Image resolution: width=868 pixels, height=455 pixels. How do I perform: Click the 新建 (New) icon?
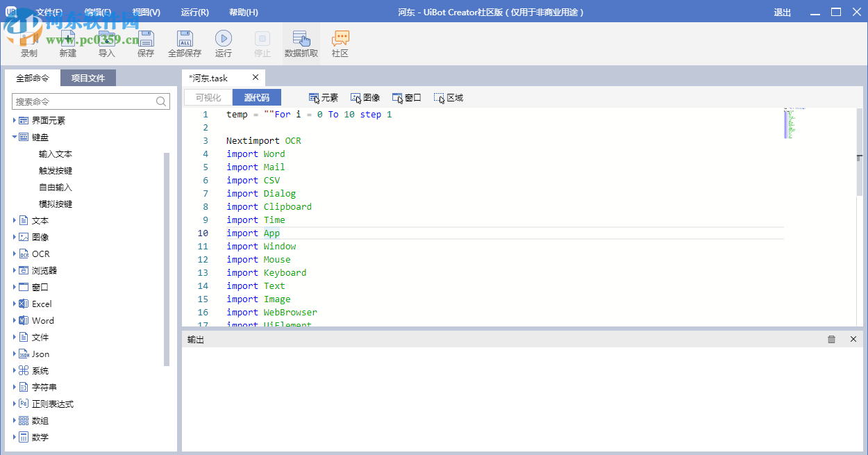coord(67,42)
